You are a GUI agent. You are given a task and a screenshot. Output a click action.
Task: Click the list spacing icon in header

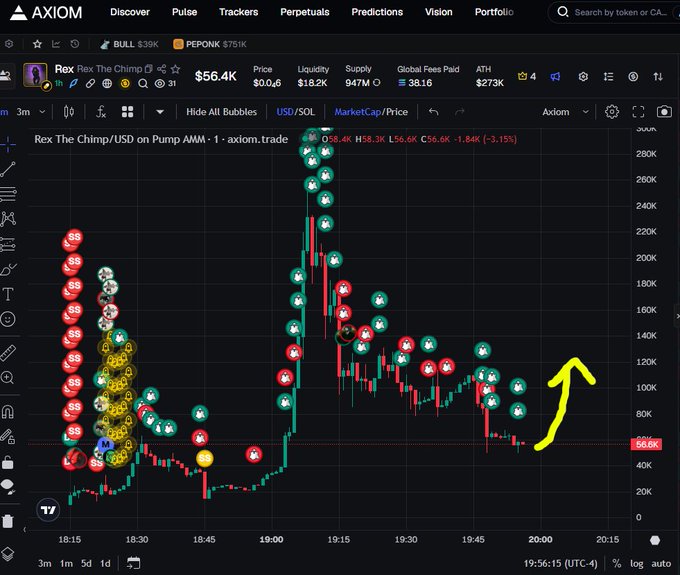click(608, 77)
